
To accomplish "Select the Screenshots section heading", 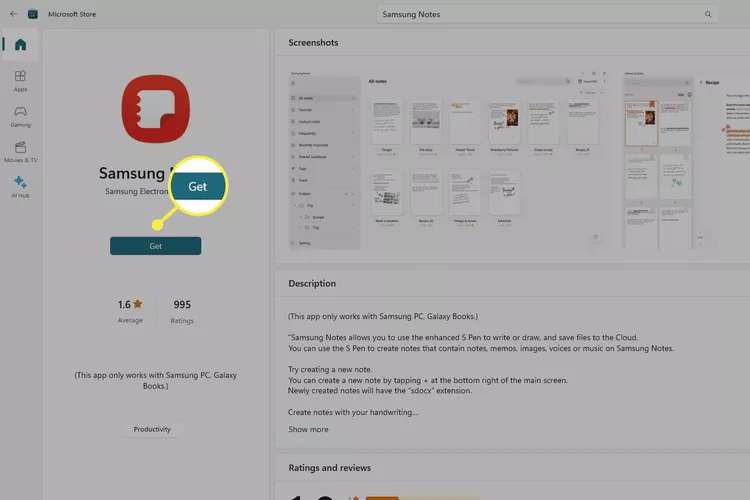I will coord(313,43).
